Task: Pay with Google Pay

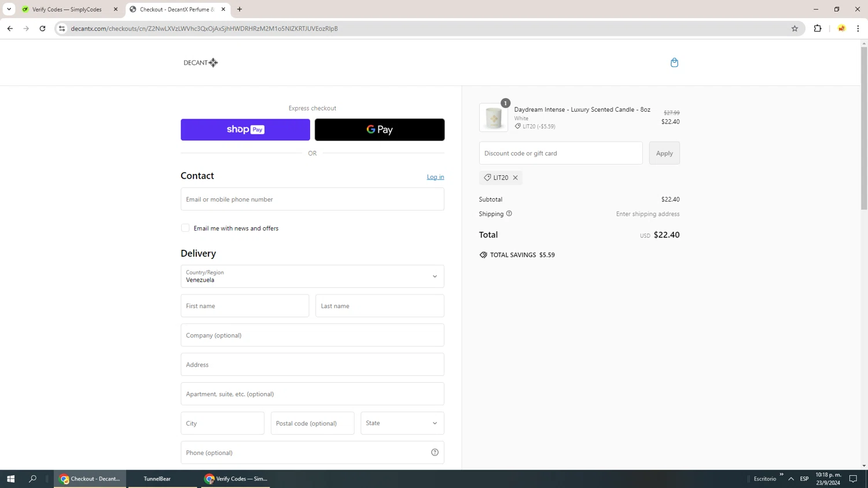Action: coord(380,130)
